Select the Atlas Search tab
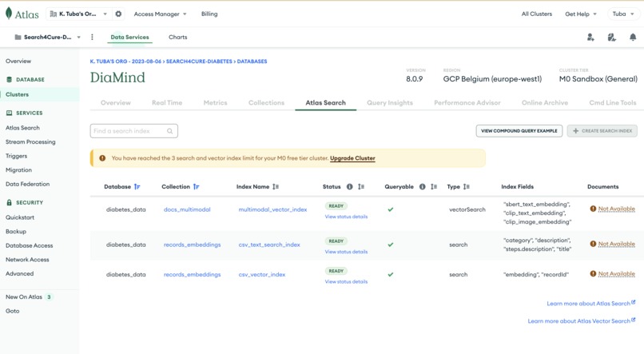Image resolution: width=644 pixels, height=354 pixels. click(x=326, y=102)
